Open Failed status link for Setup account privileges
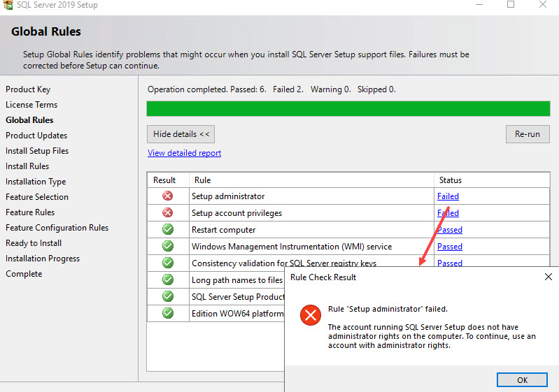The image size is (559, 392). coord(448,213)
